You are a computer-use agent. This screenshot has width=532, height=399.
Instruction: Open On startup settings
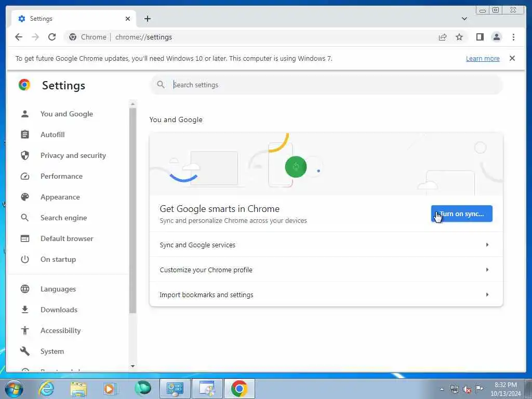[58, 259]
